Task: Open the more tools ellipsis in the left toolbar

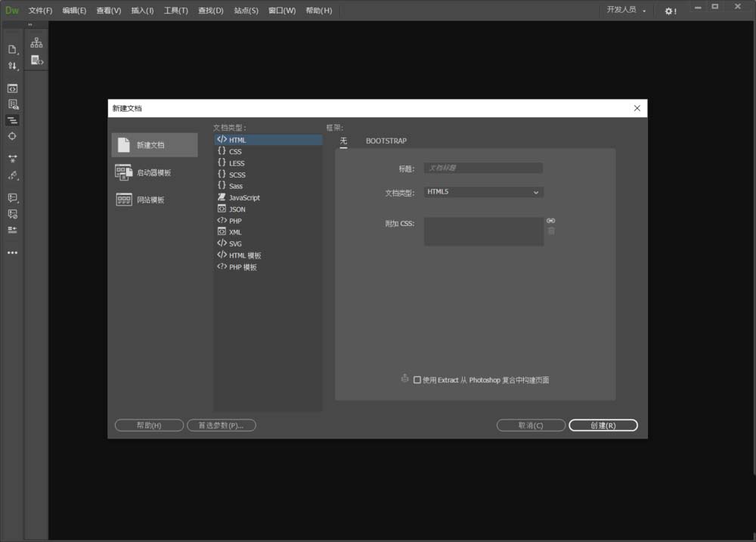Action: point(13,252)
